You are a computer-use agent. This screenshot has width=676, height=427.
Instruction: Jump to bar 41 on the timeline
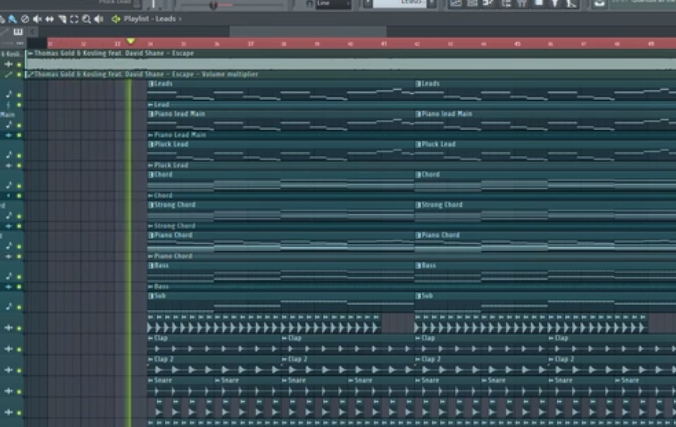[384, 44]
